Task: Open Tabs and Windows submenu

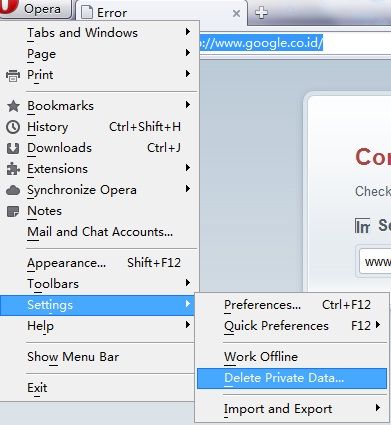Action: coord(100,33)
